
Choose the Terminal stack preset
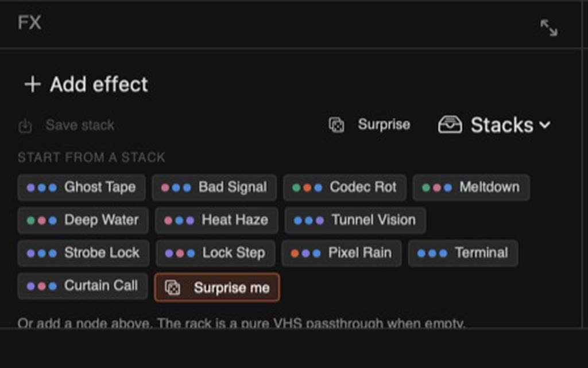[x=463, y=253]
